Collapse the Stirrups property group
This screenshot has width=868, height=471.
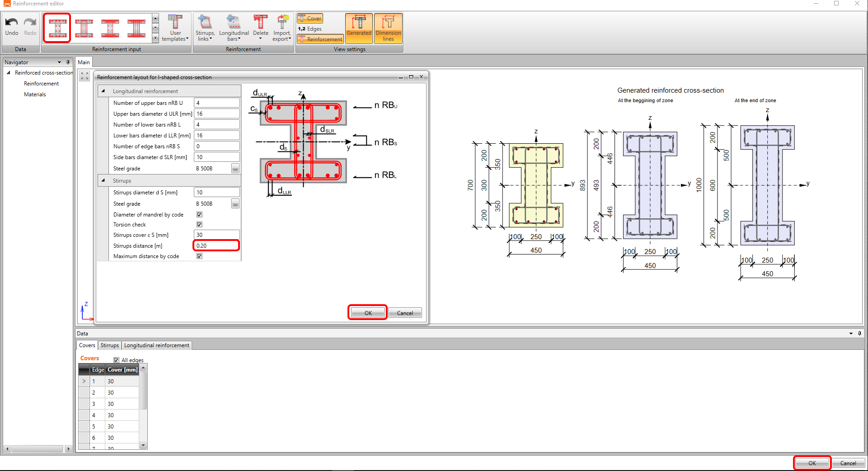coord(103,181)
